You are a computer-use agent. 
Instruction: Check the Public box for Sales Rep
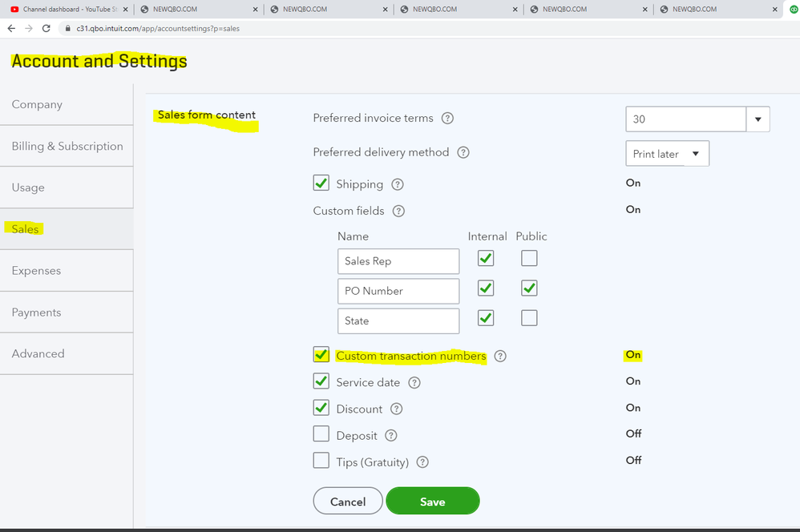(x=529, y=258)
